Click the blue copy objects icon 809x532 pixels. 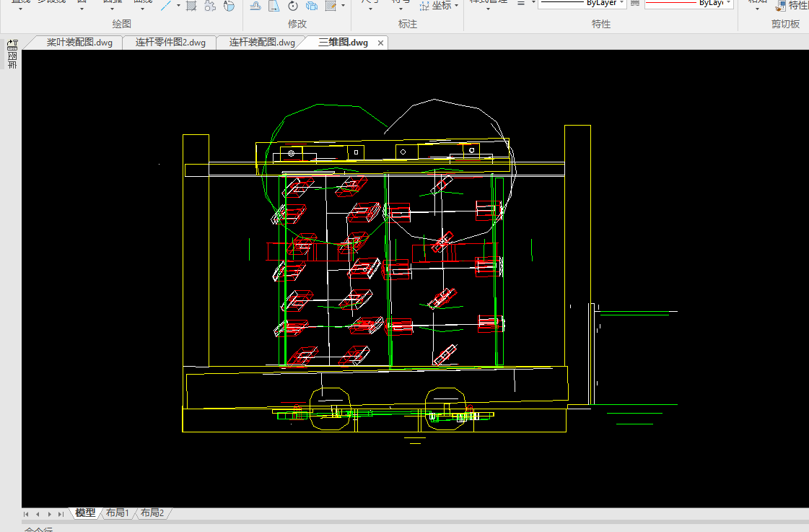311,5
